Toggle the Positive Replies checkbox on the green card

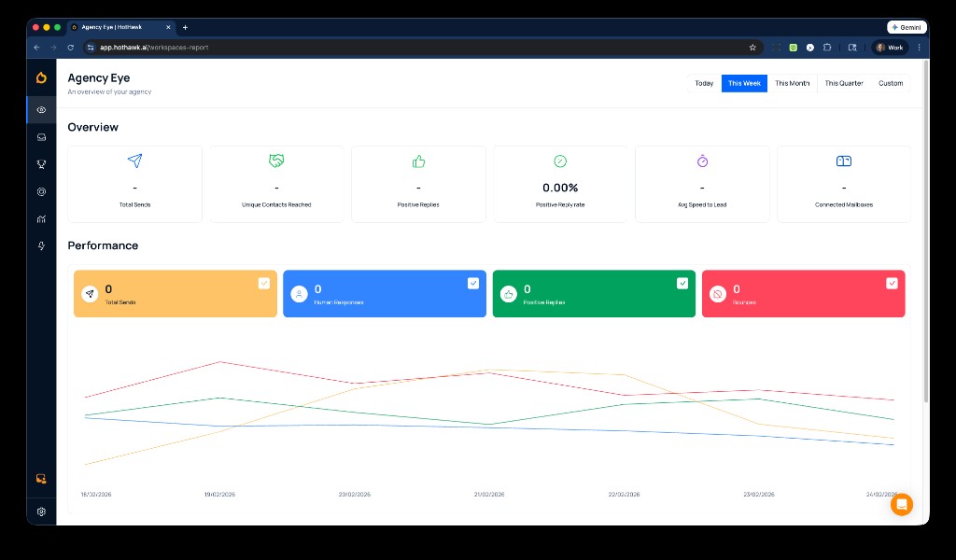pyautogui.click(x=682, y=283)
